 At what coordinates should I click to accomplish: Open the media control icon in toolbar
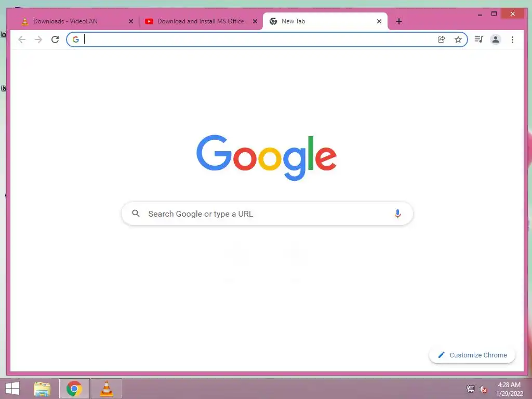[x=478, y=39]
